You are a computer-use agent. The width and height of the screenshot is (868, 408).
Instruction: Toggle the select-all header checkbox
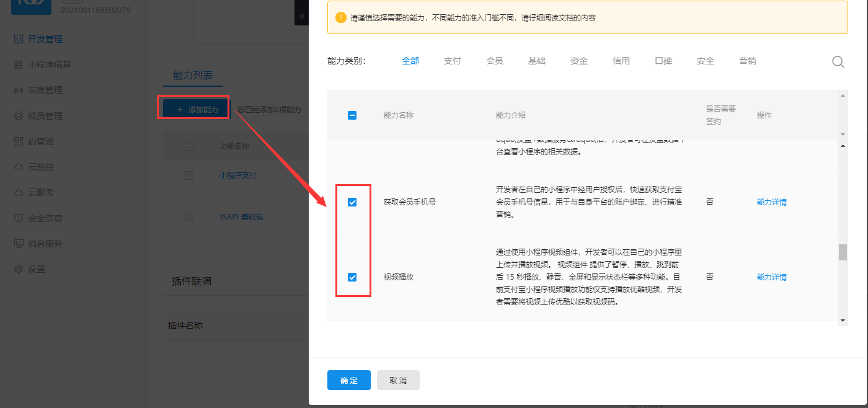(x=352, y=115)
